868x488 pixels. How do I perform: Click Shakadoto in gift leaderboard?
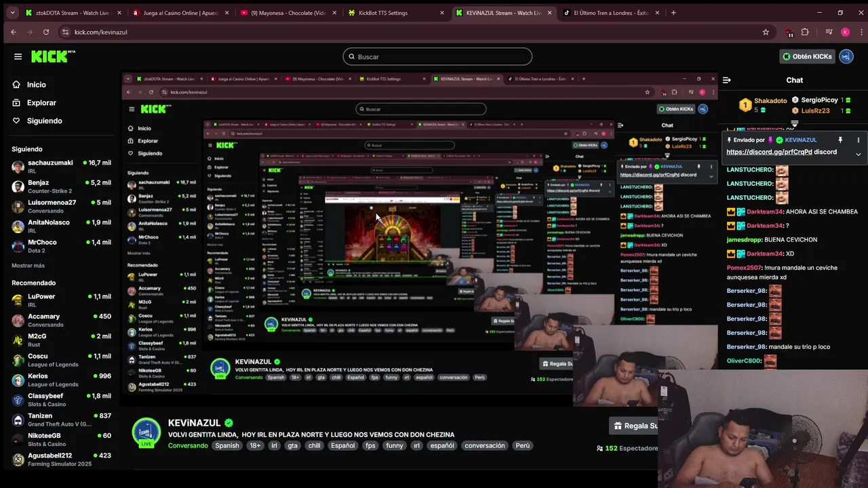(x=770, y=101)
